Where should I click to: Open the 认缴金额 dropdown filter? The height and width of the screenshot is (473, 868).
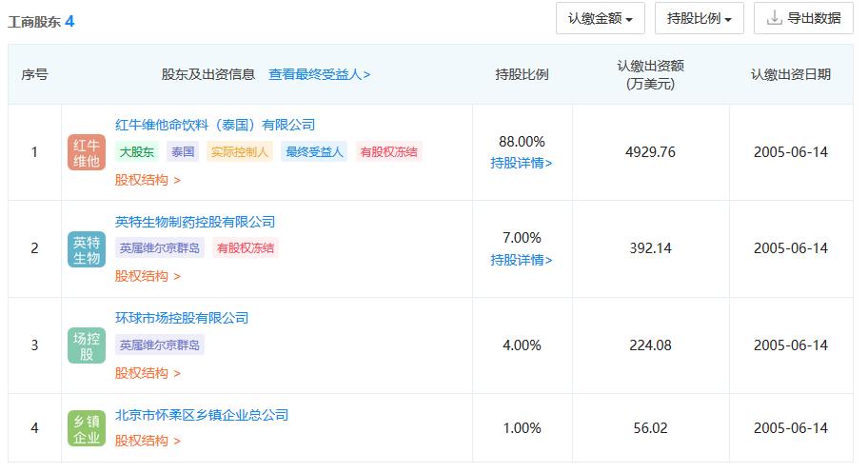tap(601, 18)
